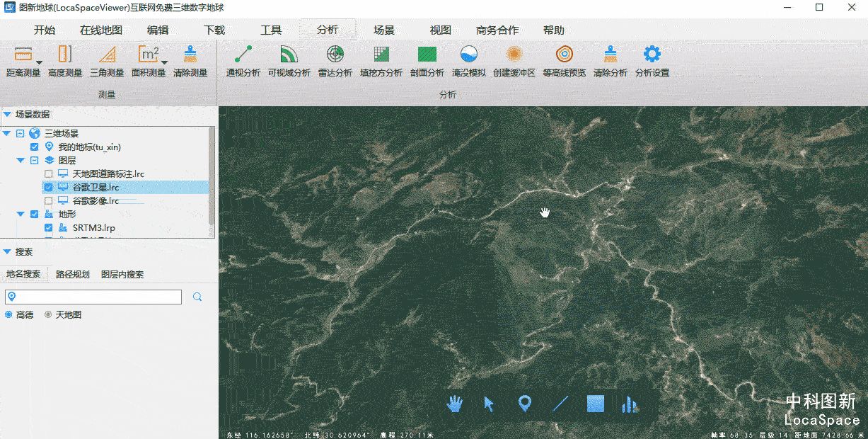
Task: Open the 商务合作 ribbon tab
Action: tap(497, 30)
